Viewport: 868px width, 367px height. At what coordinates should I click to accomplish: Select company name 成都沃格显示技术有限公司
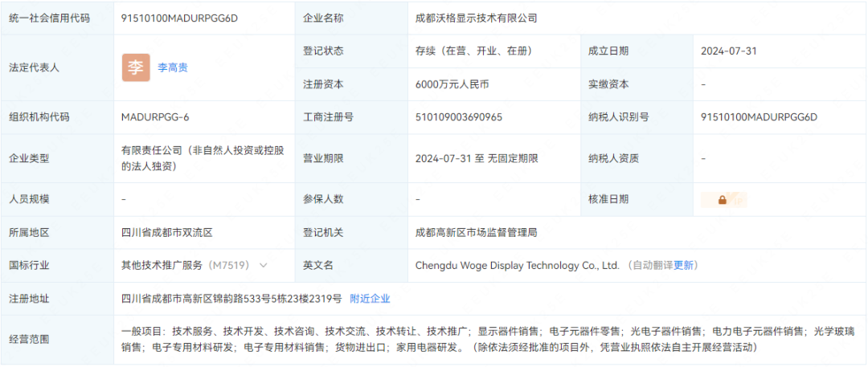477,18
